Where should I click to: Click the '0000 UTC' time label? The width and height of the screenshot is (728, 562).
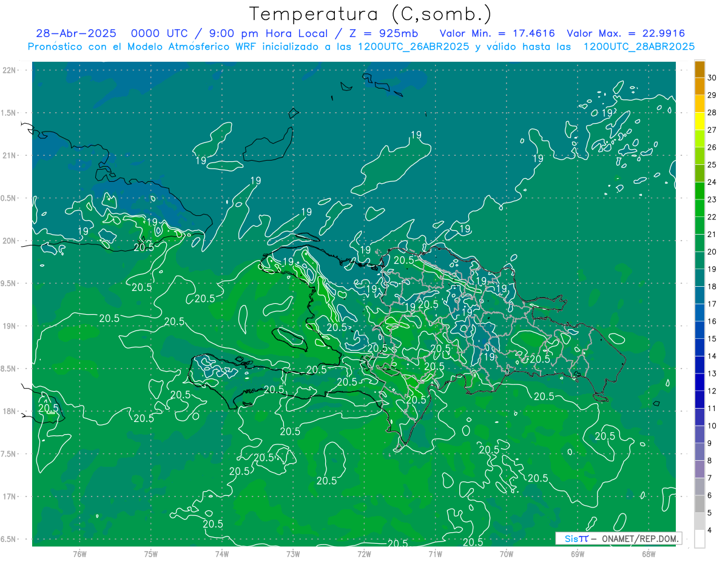(x=159, y=34)
